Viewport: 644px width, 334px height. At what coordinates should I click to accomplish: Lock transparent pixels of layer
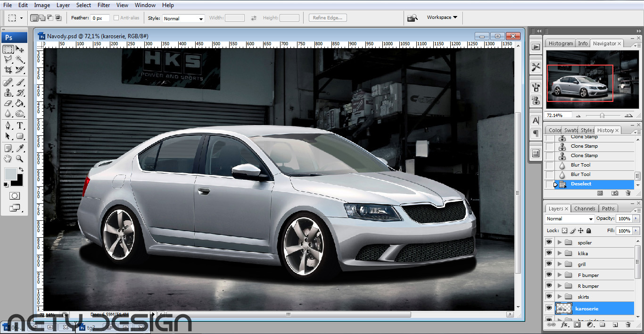[565, 231]
